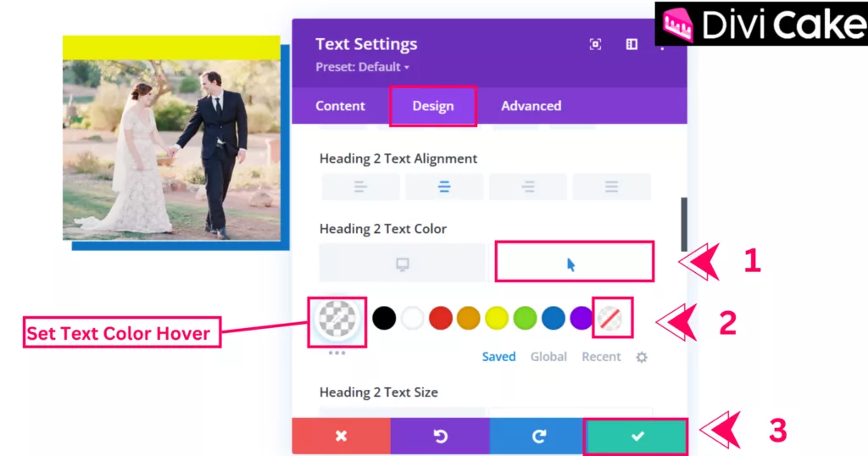Viewport: 868px width, 456px height.
Task: Toggle the split column view icon
Action: coord(632,44)
